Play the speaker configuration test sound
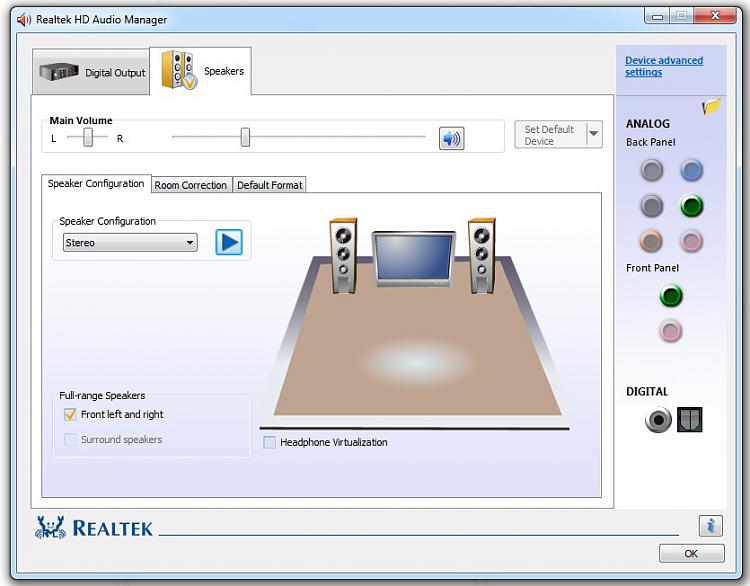Image resolution: width=750 pixels, height=586 pixels. [x=229, y=242]
